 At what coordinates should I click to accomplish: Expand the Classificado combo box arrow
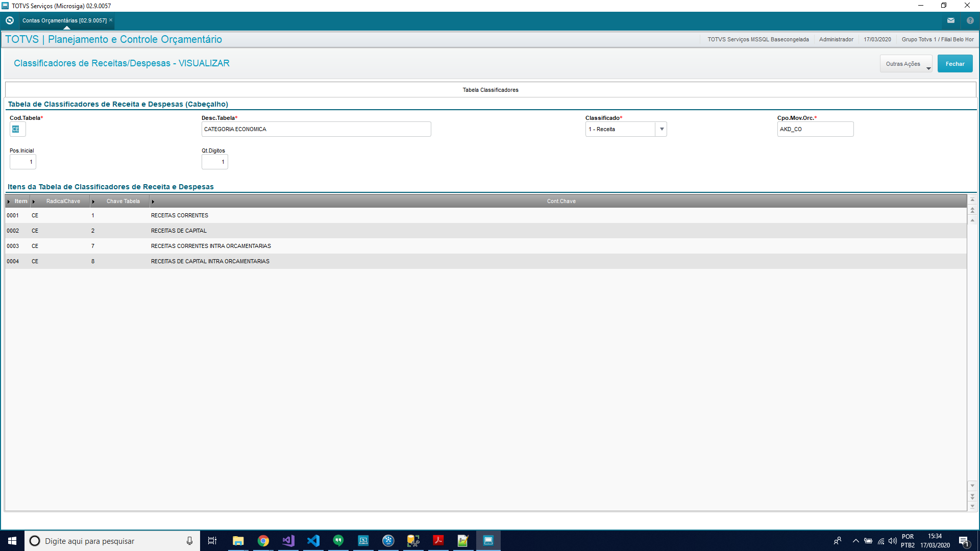(x=661, y=129)
